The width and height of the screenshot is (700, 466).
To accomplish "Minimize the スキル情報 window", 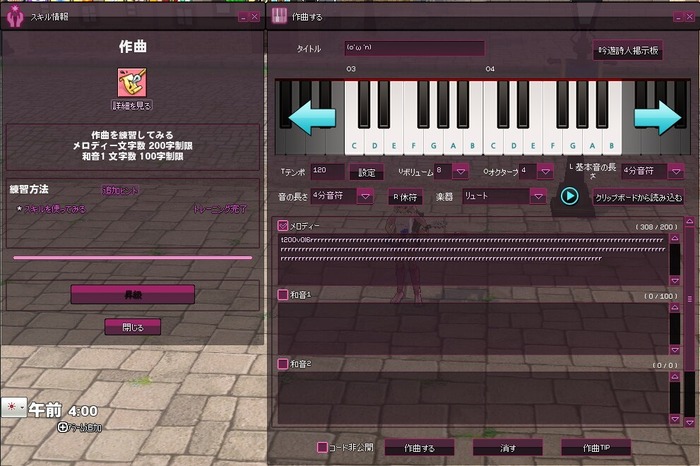I will point(243,17).
